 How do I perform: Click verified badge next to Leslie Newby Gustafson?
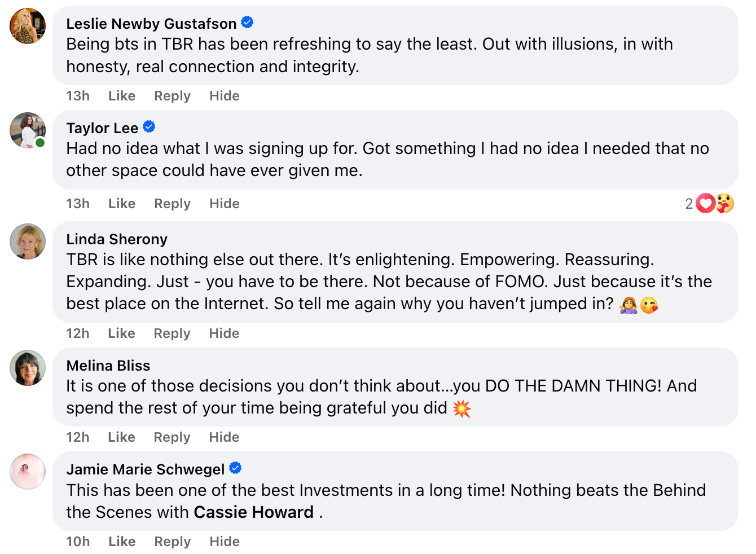click(x=247, y=23)
